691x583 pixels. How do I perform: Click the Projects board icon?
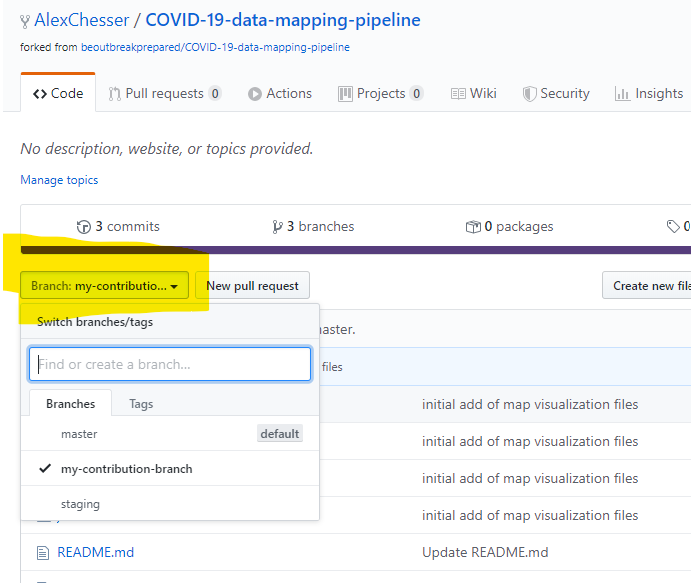click(x=345, y=94)
